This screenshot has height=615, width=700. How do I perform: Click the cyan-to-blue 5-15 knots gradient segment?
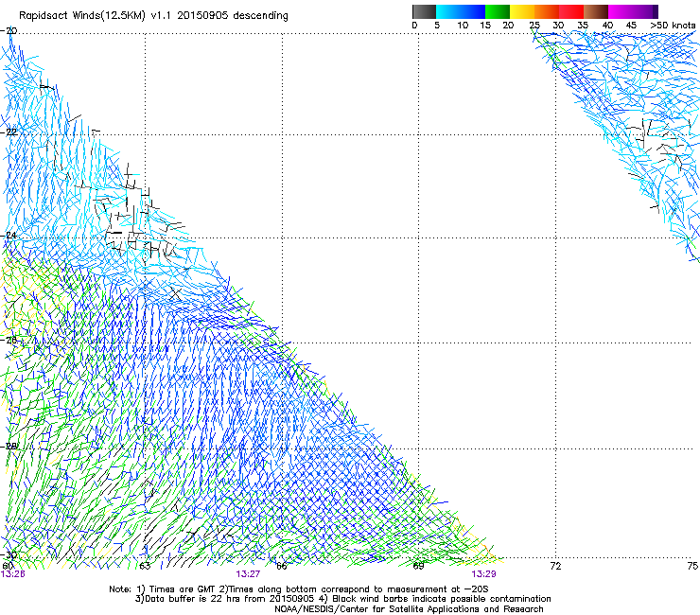click(461, 11)
